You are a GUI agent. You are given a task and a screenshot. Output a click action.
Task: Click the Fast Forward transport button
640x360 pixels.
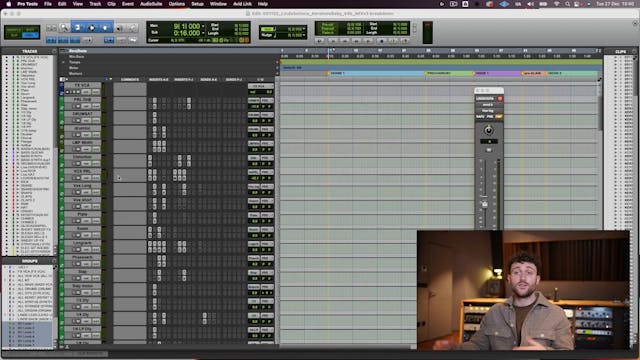(356, 41)
